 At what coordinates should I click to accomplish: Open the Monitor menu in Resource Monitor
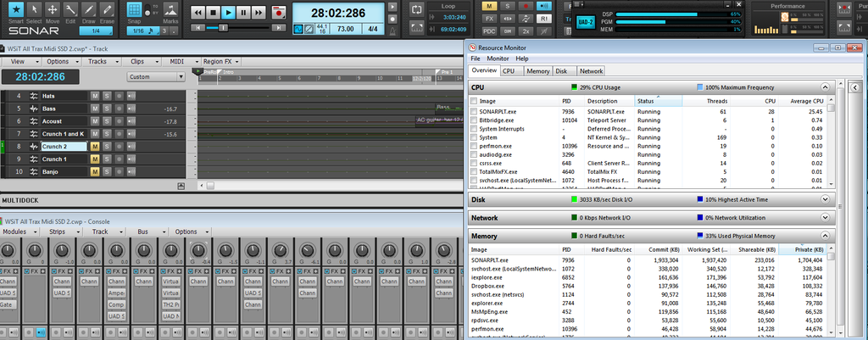[498, 59]
